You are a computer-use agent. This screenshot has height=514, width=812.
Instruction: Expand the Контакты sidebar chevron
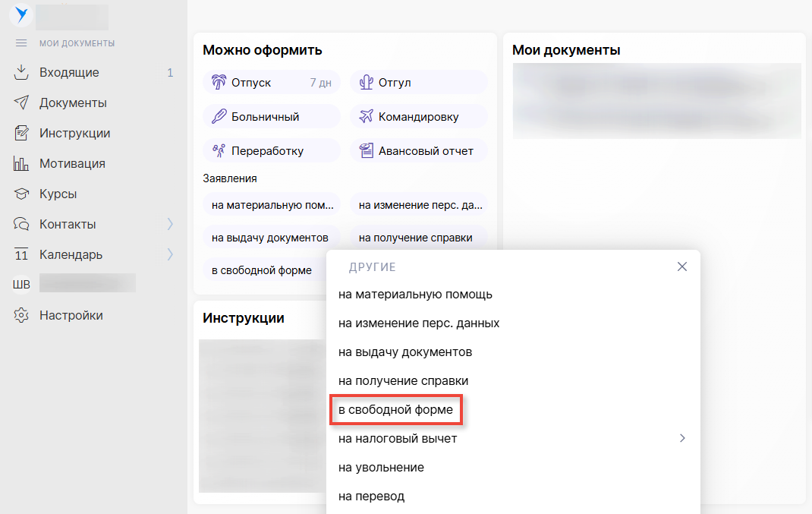point(170,225)
